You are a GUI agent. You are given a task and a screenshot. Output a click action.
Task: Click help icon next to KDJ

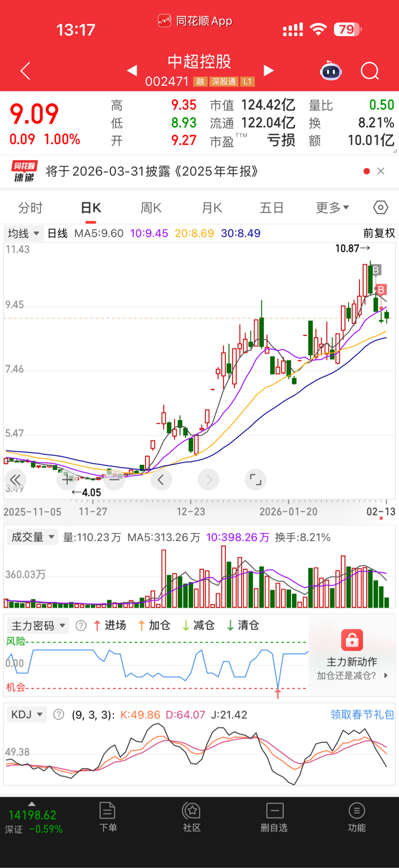pyautogui.click(x=59, y=715)
